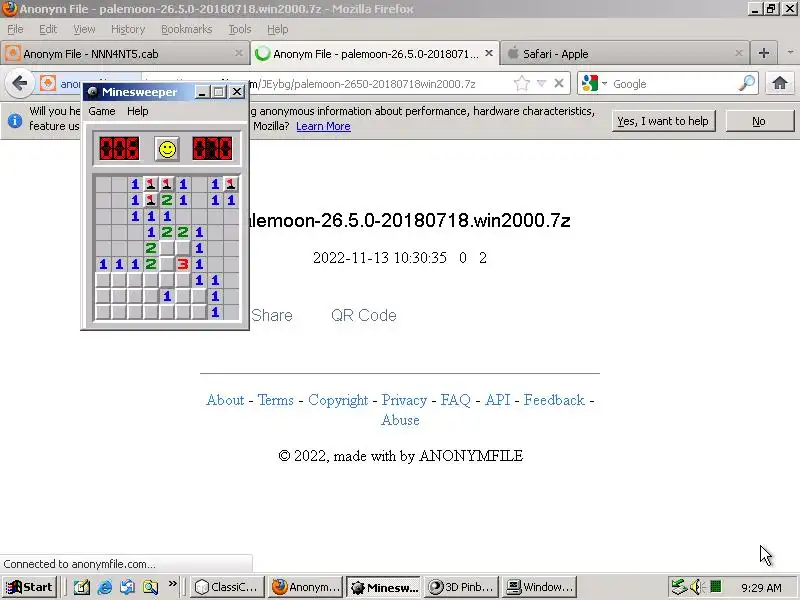Click the Minesweeper title bar icon

(x=92, y=92)
